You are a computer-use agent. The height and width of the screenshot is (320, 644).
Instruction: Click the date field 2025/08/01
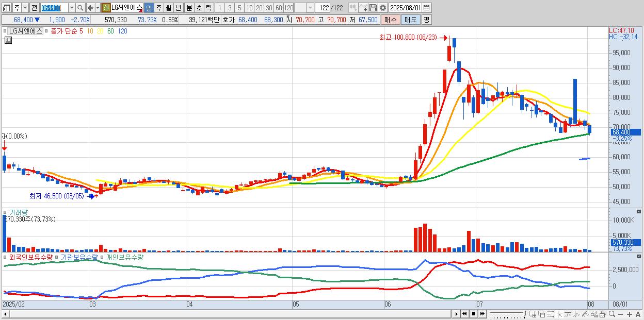(405, 8)
